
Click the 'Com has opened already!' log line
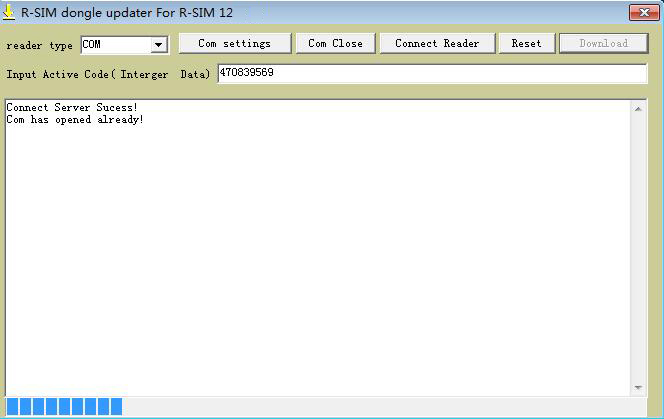75,120
